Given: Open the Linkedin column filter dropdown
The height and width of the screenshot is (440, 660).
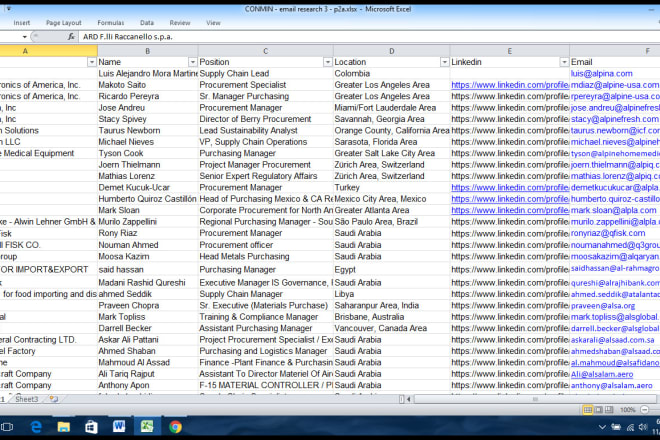Looking at the screenshot, I should (x=564, y=62).
